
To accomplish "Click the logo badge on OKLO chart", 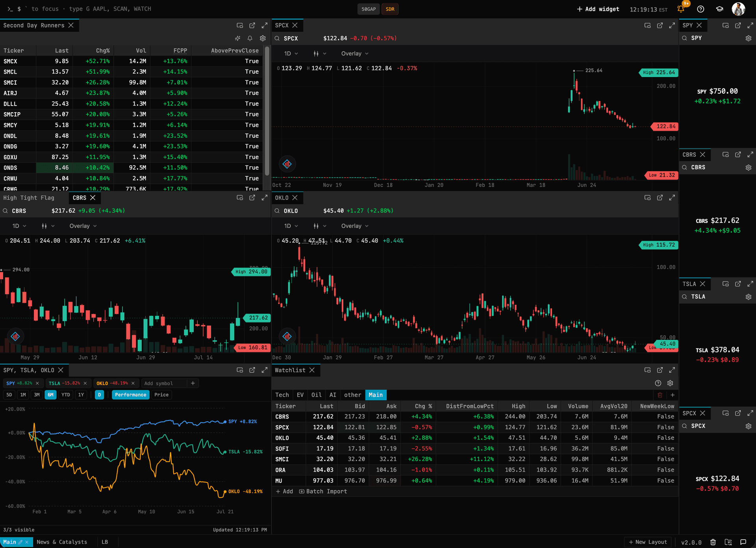I will click(287, 336).
